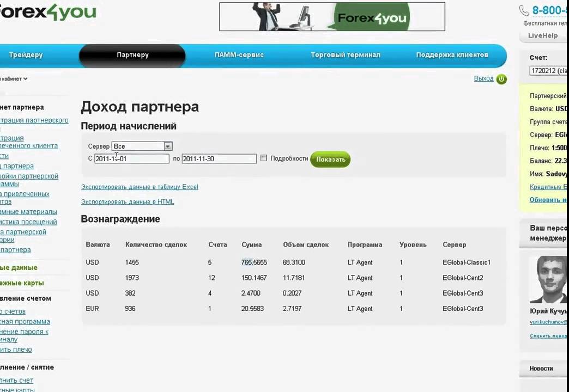Viewport: 569px width, 392px height.
Task: Click Сумма value 765.5655
Action: point(254,262)
